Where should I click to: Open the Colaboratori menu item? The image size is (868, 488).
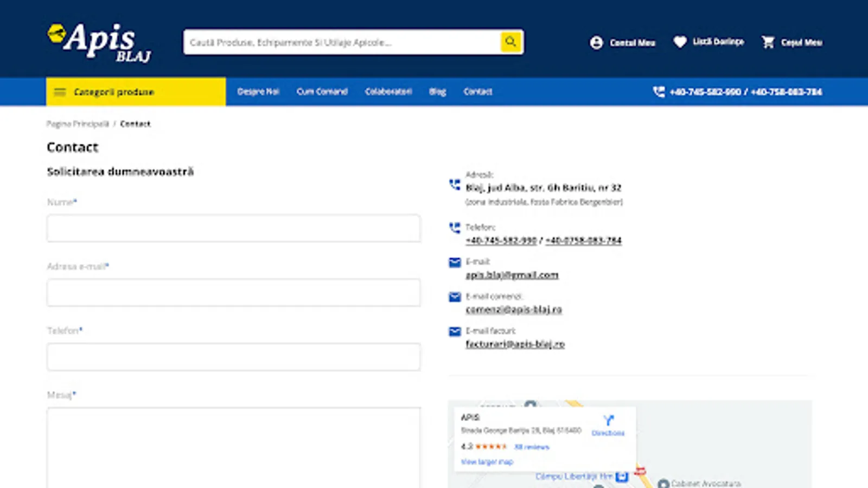[388, 92]
